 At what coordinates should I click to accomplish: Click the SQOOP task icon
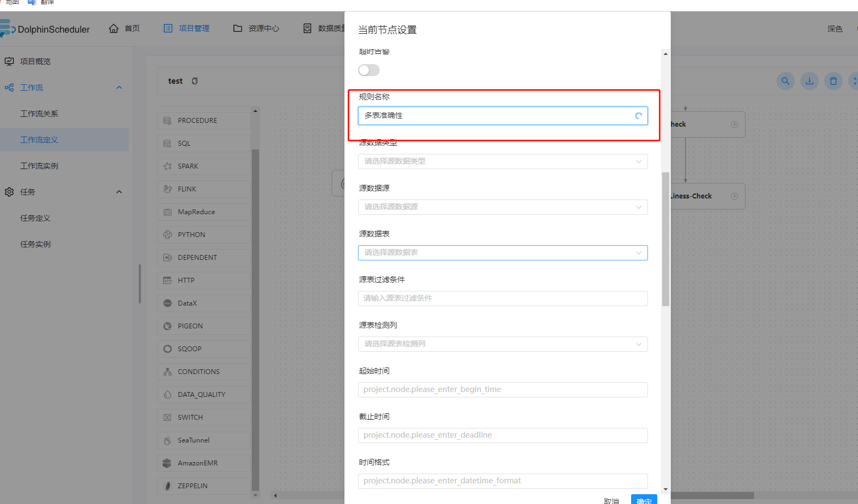168,349
